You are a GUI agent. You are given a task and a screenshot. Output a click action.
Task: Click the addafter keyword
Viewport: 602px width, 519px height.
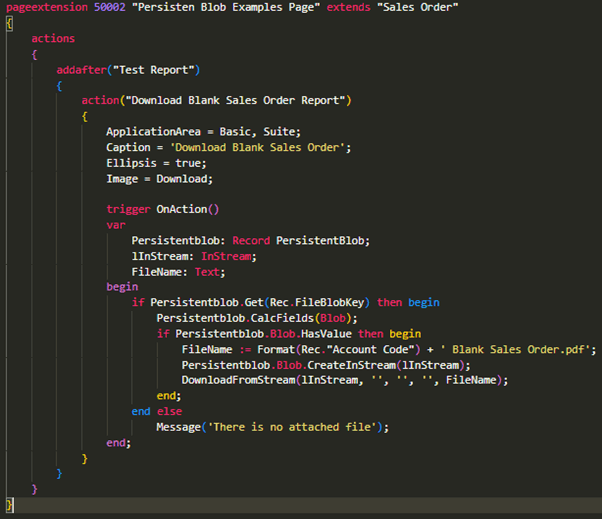[81, 70]
